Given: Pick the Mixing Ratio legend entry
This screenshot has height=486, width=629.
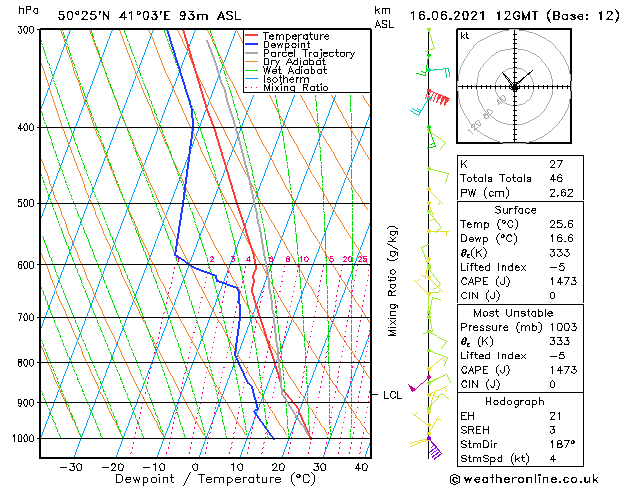Looking at the screenshot, I should [x=295, y=88].
